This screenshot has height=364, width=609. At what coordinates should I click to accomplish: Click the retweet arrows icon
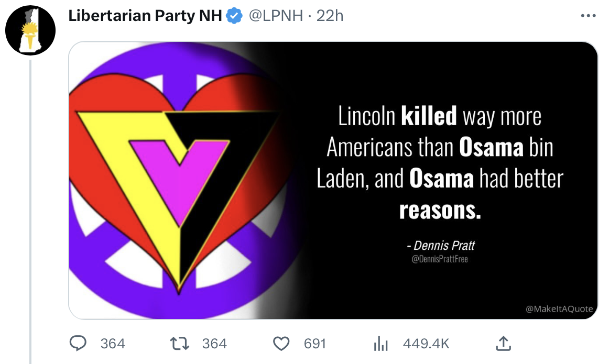[180, 343]
